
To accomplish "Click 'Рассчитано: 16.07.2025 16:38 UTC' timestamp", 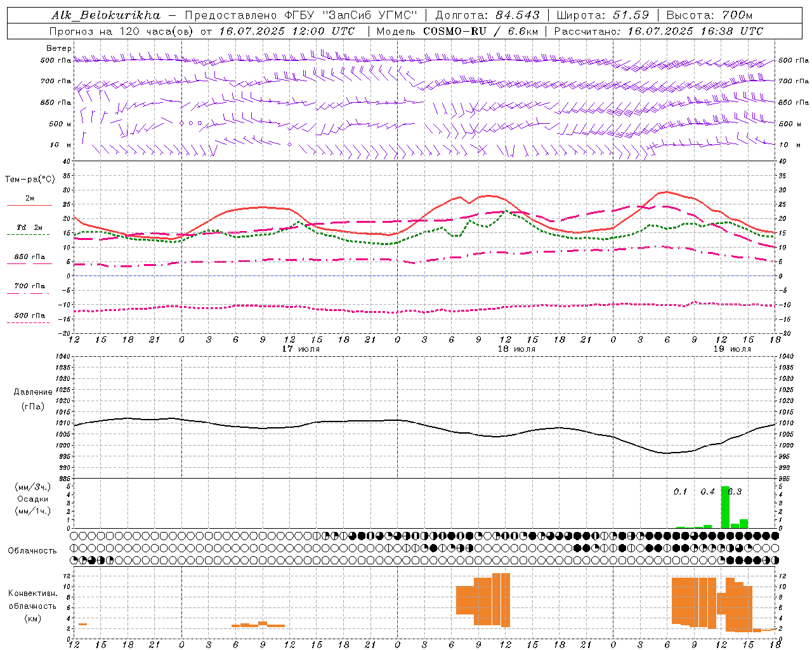I will coord(659,31).
